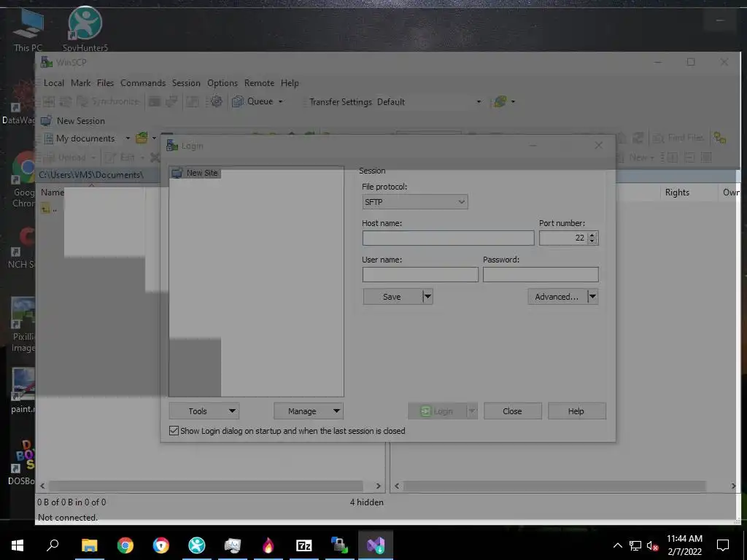This screenshot has height=560, width=747.
Task: Select the parent directory '..' entry
Action: pyautogui.click(x=49, y=209)
